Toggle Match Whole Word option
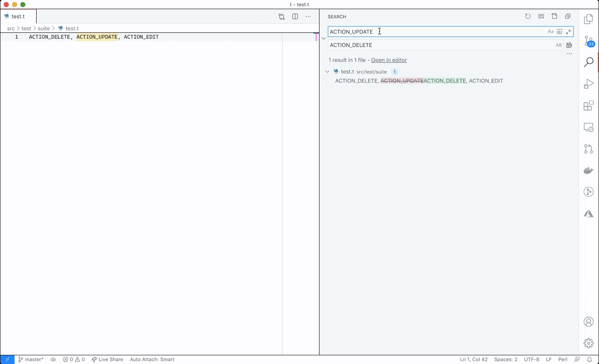 click(x=559, y=31)
